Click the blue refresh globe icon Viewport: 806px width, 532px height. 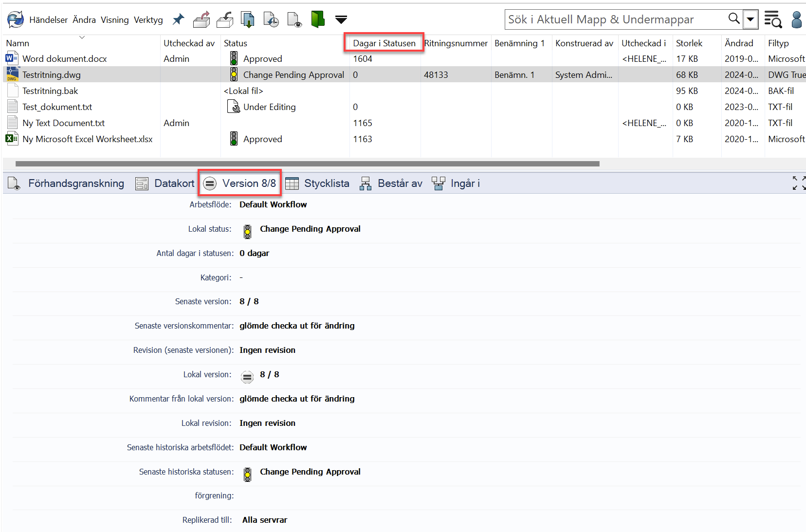coord(15,19)
